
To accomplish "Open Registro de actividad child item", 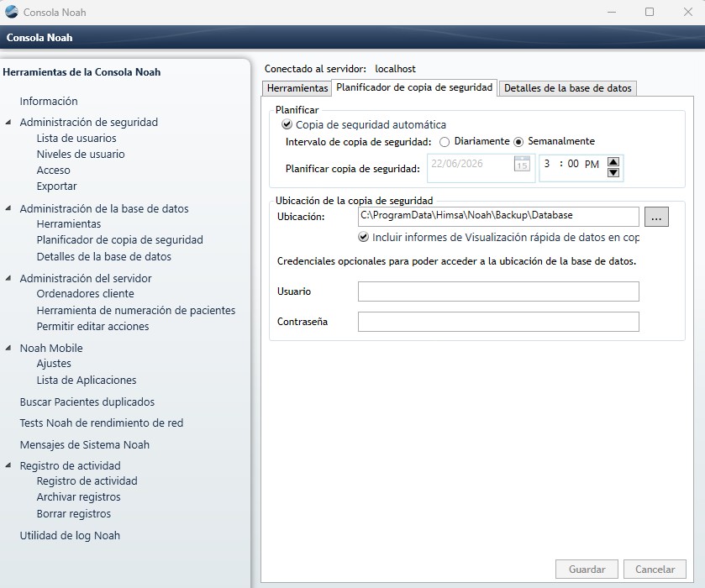I will [x=87, y=480].
